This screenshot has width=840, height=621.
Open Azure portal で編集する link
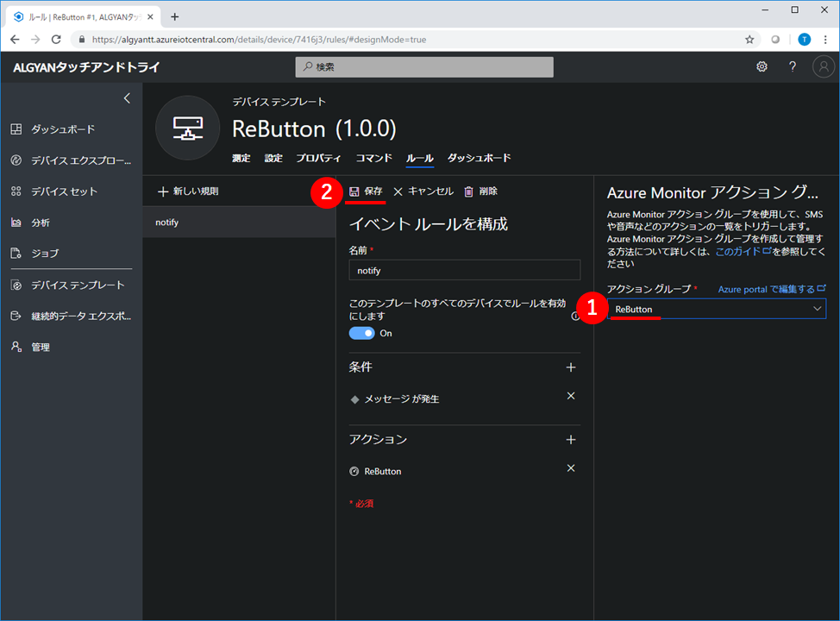coord(771,289)
